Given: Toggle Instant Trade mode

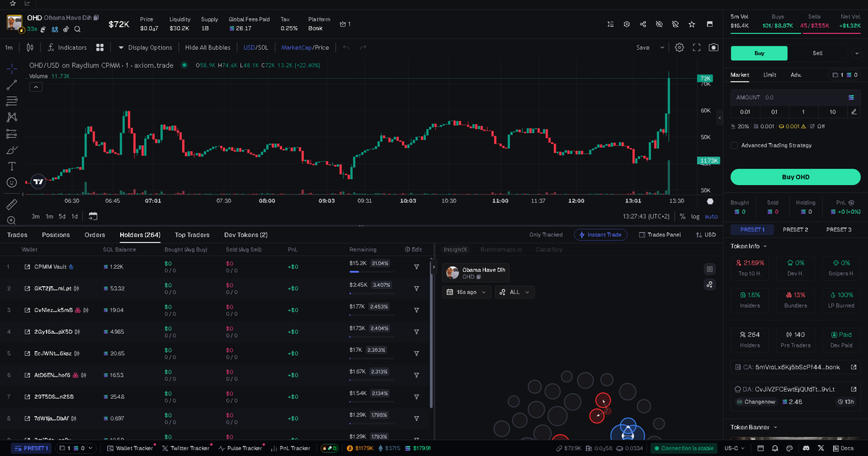Looking at the screenshot, I should tap(600, 235).
